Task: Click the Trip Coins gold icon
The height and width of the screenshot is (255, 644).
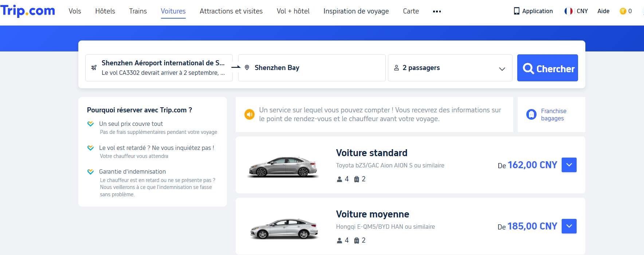Action: pyautogui.click(x=623, y=11)
